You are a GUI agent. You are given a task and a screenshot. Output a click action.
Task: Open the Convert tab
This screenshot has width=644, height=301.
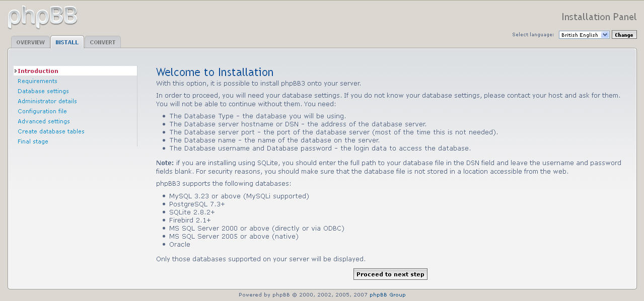[103, 42]
